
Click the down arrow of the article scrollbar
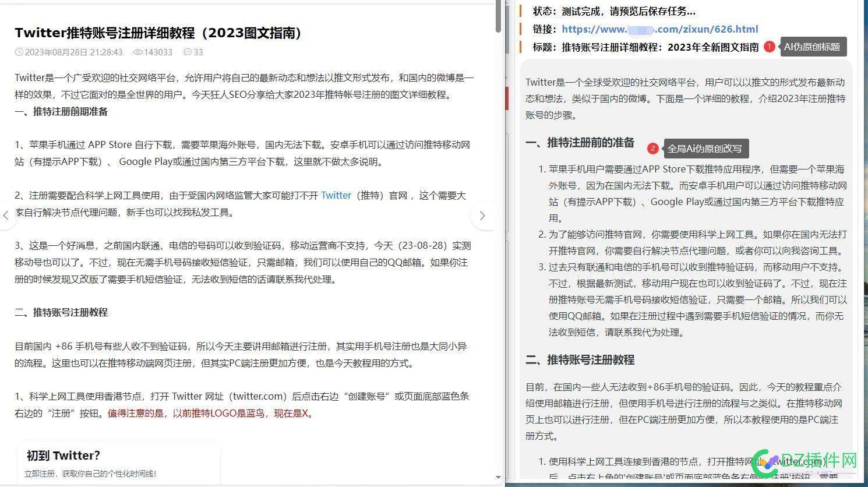[x=498, y=478]
